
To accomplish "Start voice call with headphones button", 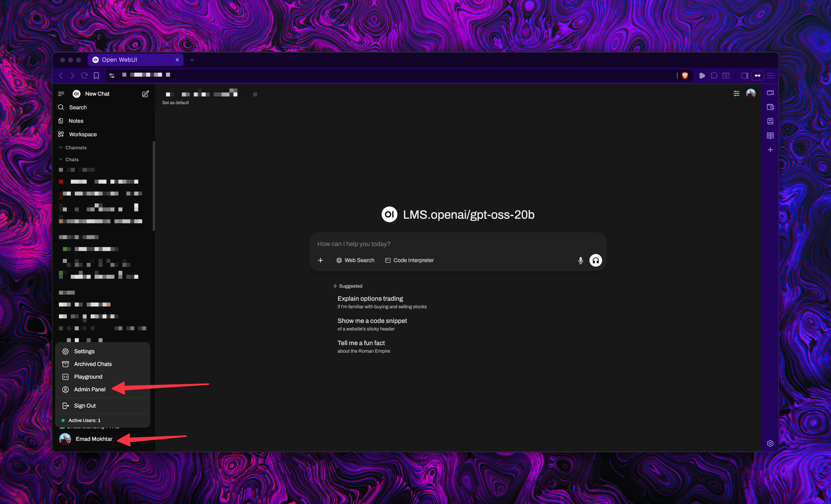I will (x=595, y=260).
